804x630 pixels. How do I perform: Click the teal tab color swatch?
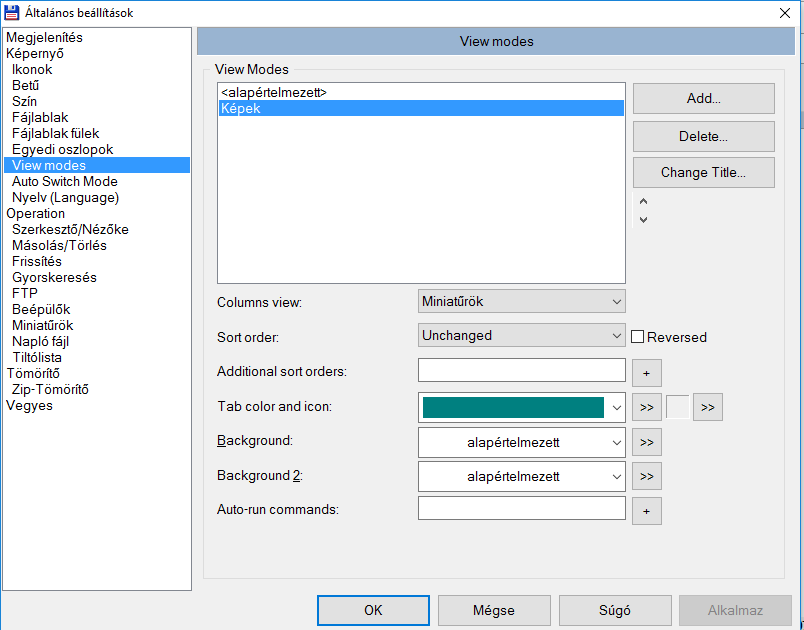(x=513, y=407)
